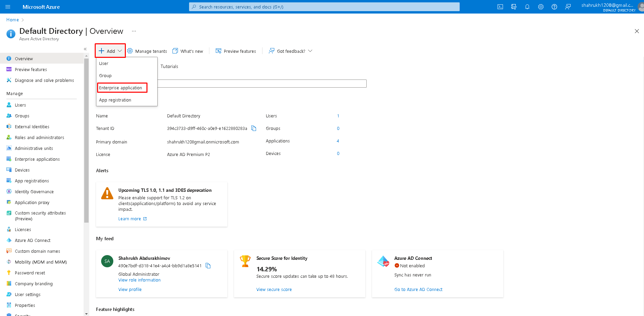Click Go to Azure AD Connect link

click(x=418, y=289)
